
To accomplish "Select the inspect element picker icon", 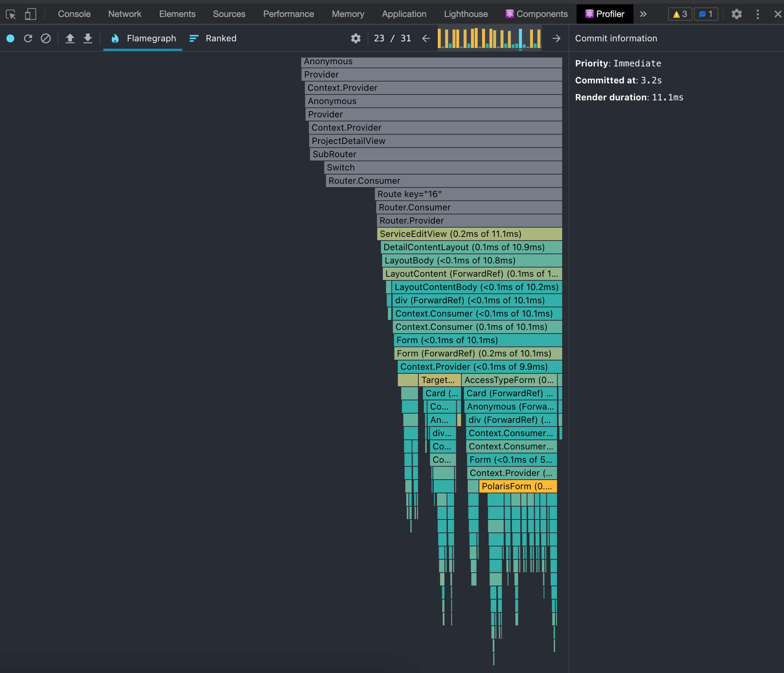I will (11, 14).
